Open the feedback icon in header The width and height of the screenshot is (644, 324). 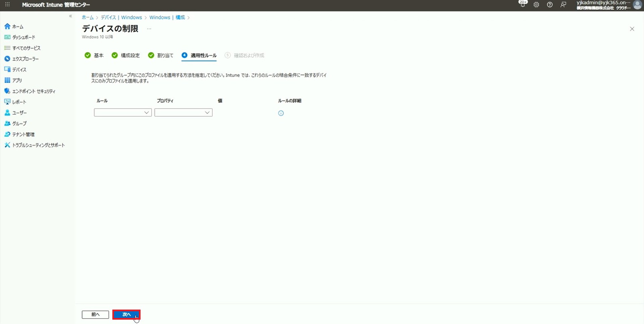click(x=563, y=5)
